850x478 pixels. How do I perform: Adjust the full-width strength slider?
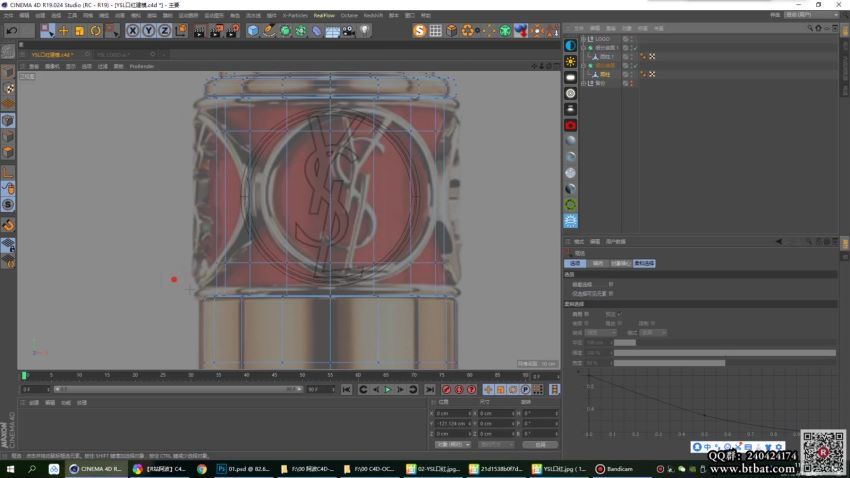point(724,353)
